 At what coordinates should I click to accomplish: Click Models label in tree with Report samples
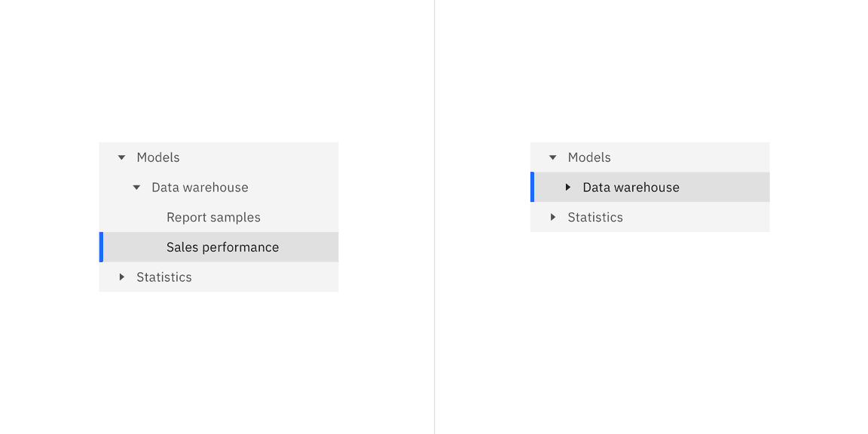pyautogui.click(x=158, y=157)
